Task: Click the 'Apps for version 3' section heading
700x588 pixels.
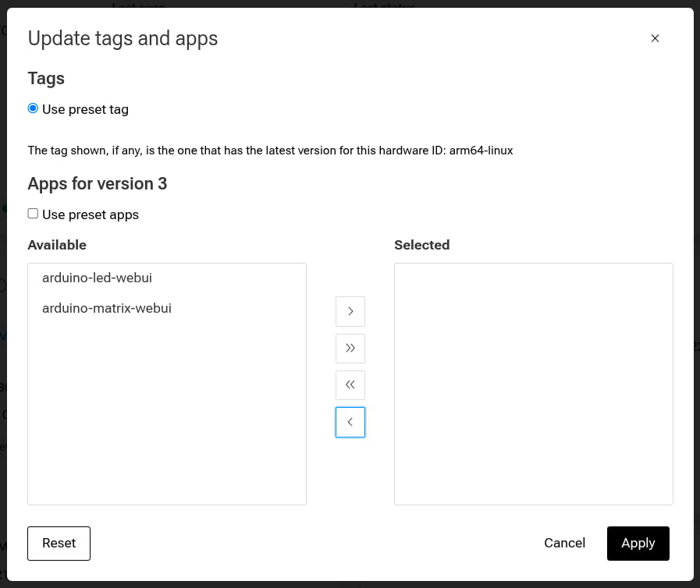Action: coord(97,183)
